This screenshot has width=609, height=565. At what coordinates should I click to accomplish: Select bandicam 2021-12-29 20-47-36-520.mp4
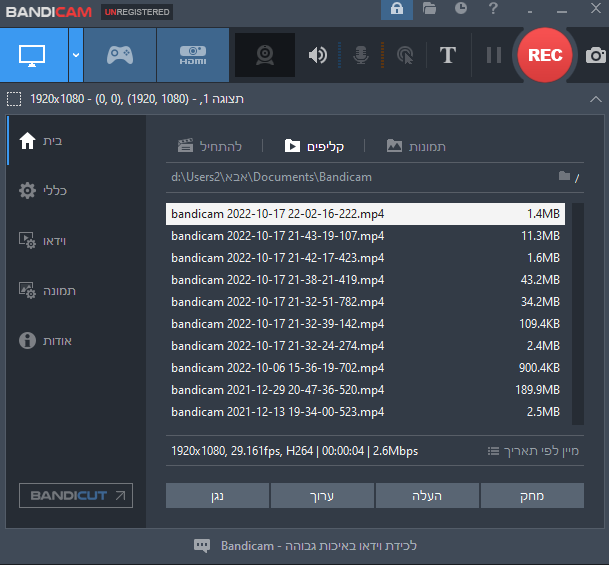[x=365, y=390]
